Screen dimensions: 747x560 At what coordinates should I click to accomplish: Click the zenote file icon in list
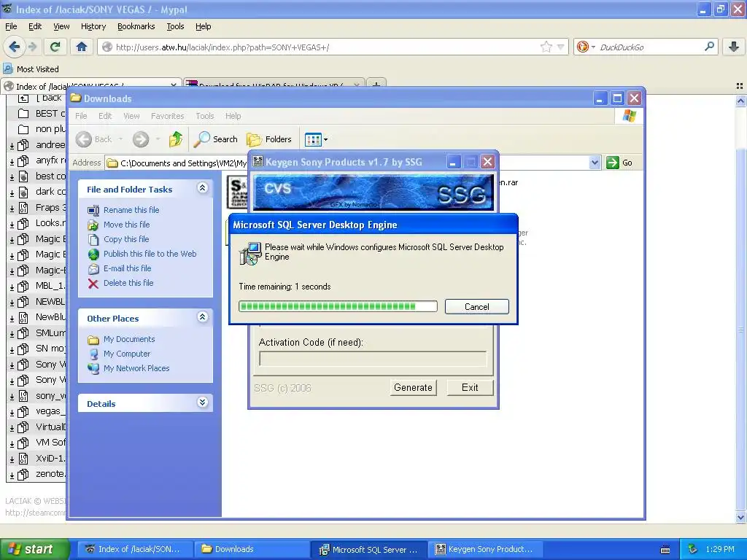click(x=23, y=474)
